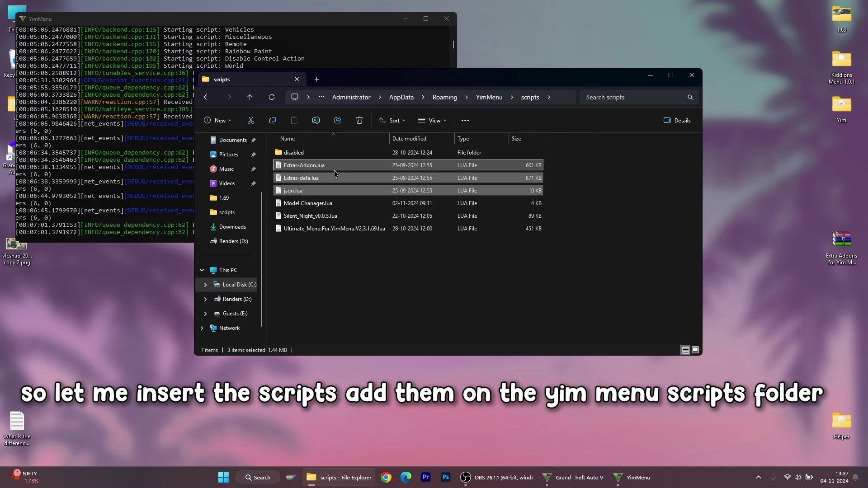Select the Helper desktop folder
The image size is (868, 488).
tap(841, 426)
